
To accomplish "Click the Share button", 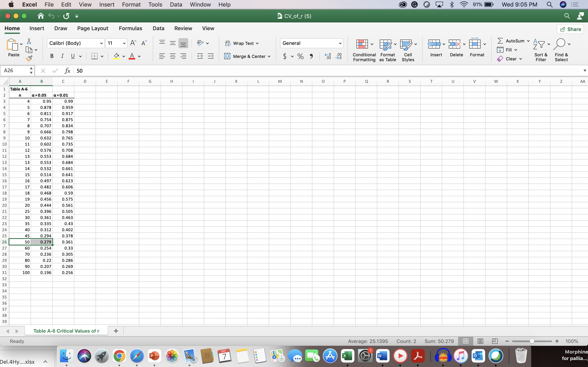I will (x=570, y=29).
